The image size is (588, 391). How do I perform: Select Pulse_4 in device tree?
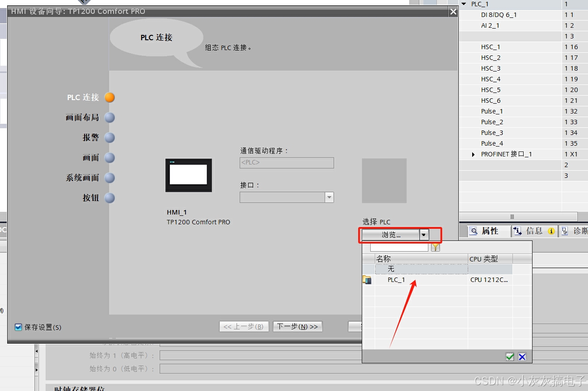pos(492,143)
